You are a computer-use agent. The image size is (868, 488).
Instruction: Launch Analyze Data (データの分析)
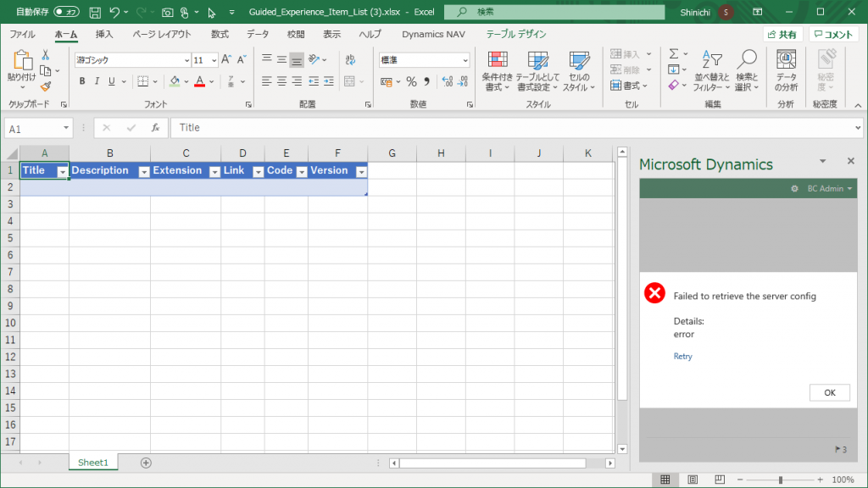[x=786, y=71]
